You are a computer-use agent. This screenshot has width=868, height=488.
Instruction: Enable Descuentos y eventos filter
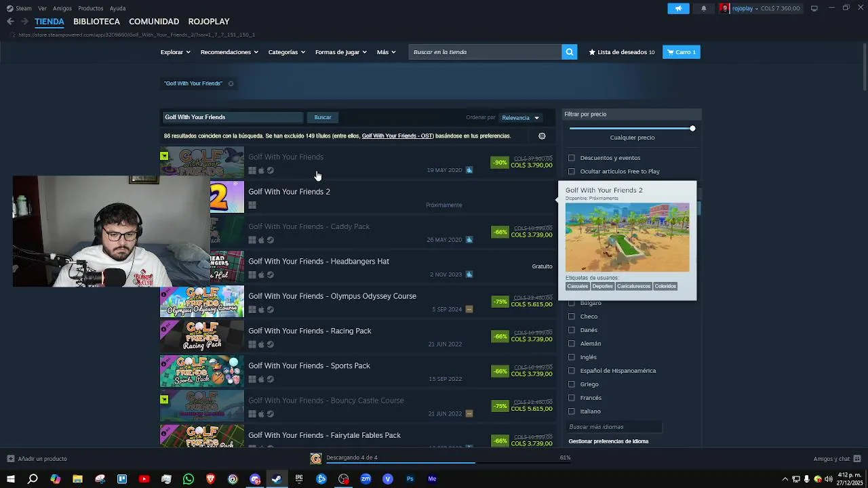pos(572,158)
